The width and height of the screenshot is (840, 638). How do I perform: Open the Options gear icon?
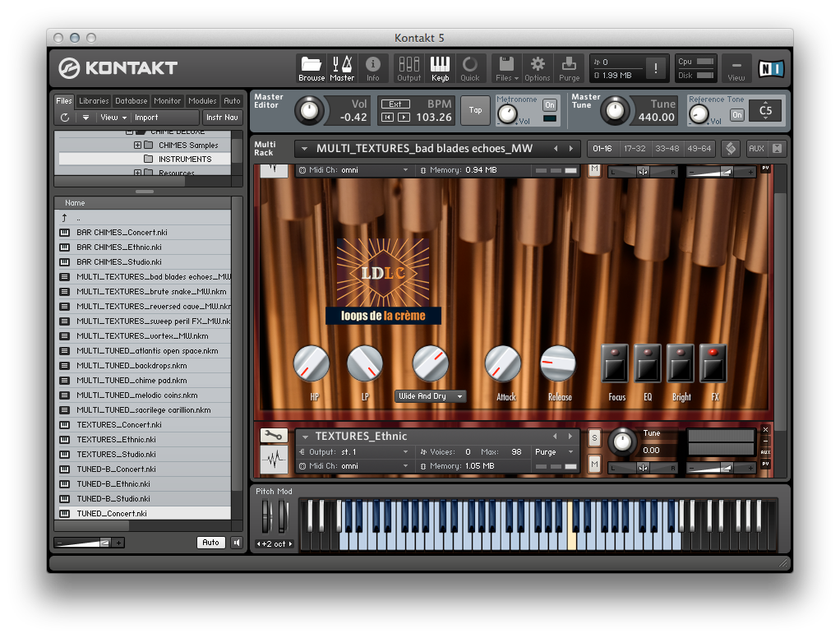538,68
